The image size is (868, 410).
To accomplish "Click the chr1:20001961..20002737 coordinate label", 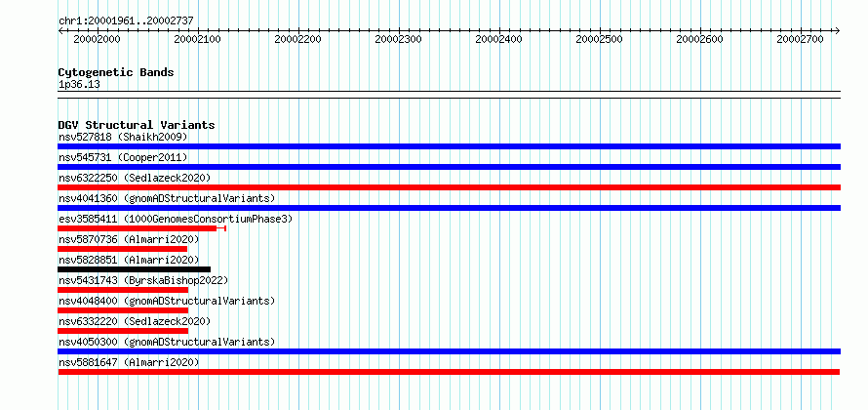I will pos(126,20).
